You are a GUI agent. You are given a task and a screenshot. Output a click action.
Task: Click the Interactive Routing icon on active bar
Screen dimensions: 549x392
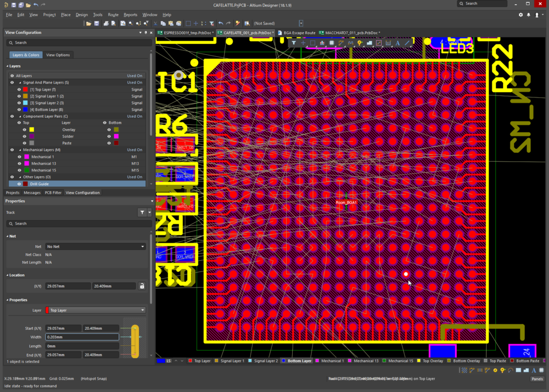pos(341,43)
